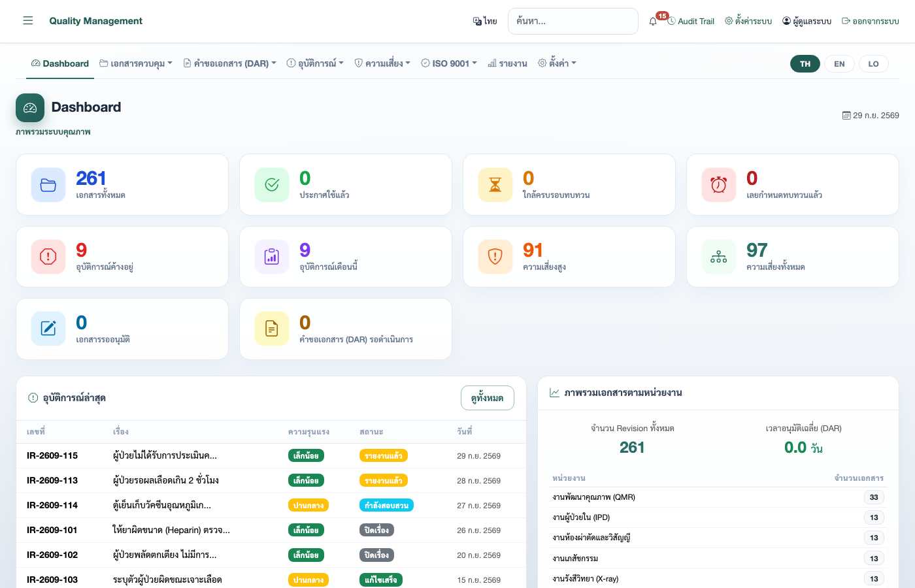The width and height of the screenshot is (915, 588).
Task: Expand the คำขอเอกสาร (DAR) dropdown menu
Action: [229, 63]
